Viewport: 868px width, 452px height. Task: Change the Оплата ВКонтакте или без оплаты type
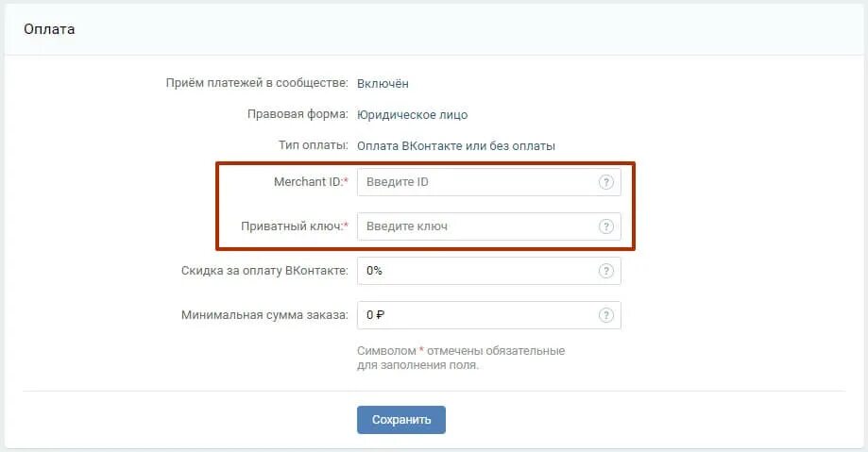455,146
